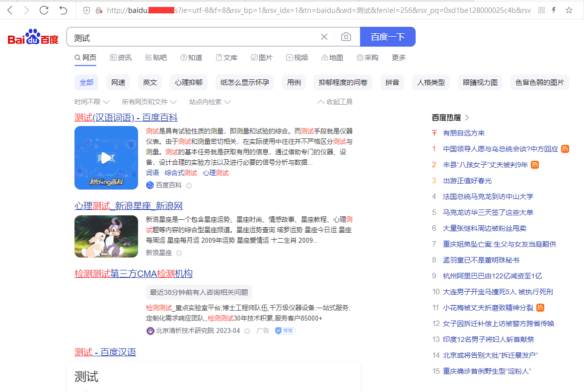The width and height of the screenshot is (584, 392).
Task: Clear search text with X icon
Action: 324,37
